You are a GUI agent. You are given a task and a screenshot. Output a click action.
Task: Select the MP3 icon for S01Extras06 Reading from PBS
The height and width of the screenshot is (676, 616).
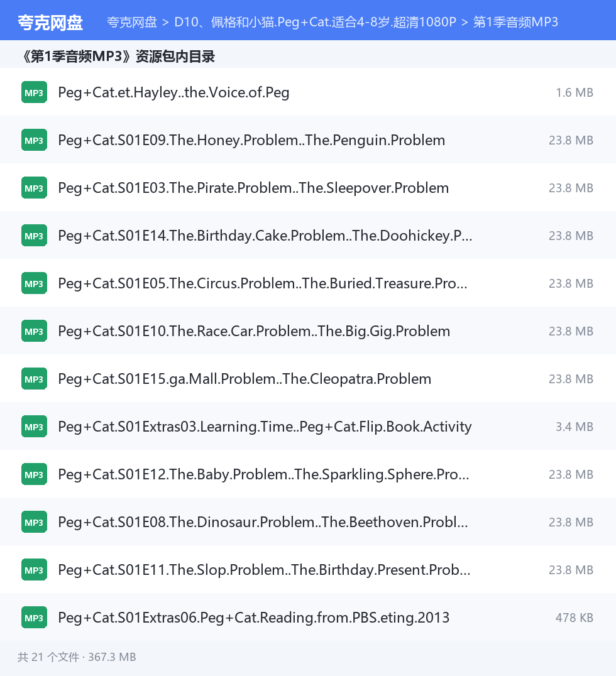click(x=34, y=618)
